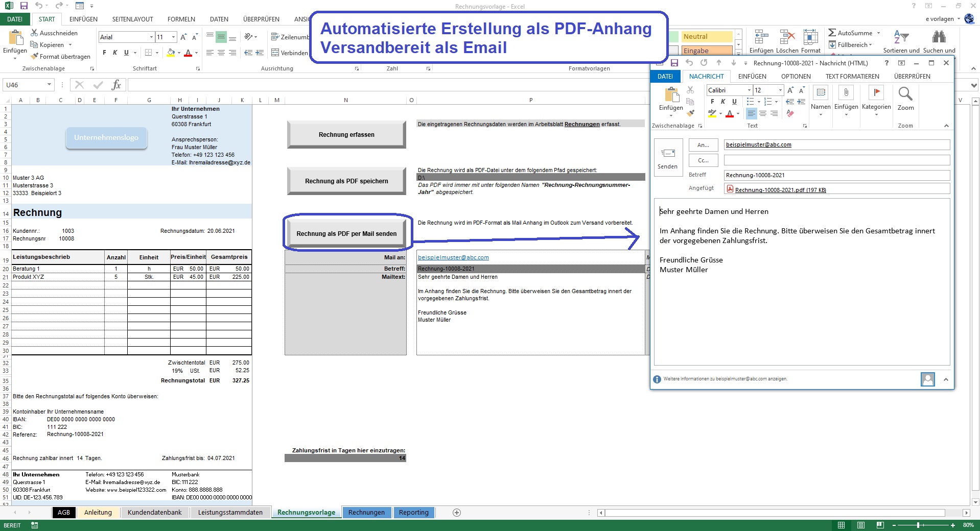Decrease font size in Excel ribbon

point(195,37)
